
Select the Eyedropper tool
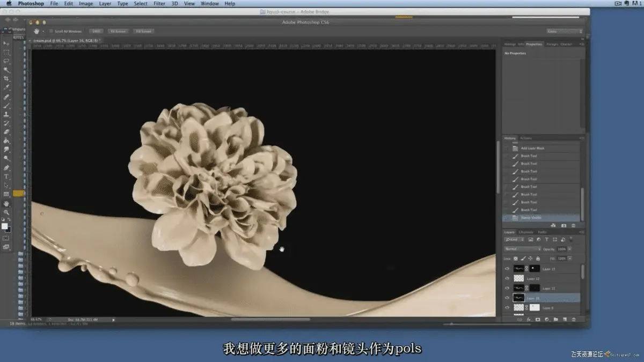pos(6,87)
